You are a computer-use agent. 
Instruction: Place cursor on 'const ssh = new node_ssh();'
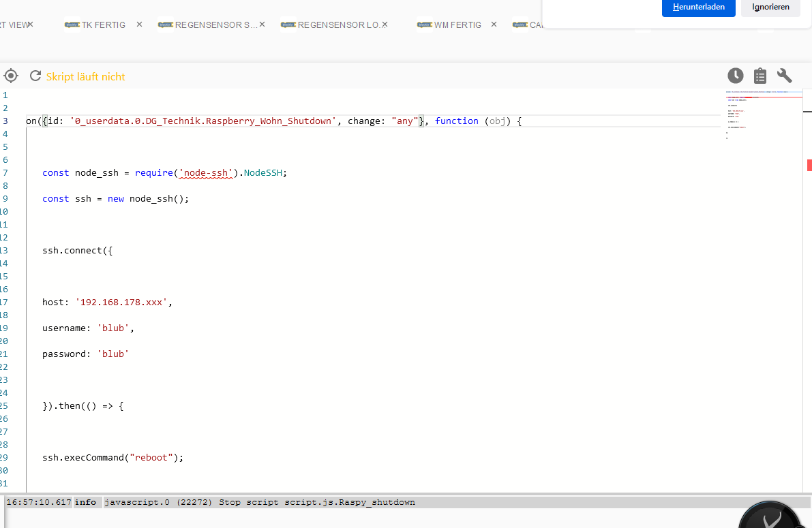click(115, 199)
